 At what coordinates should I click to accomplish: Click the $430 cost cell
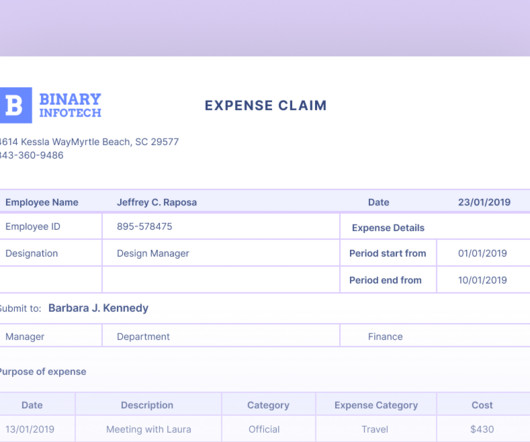pos(482,429)
